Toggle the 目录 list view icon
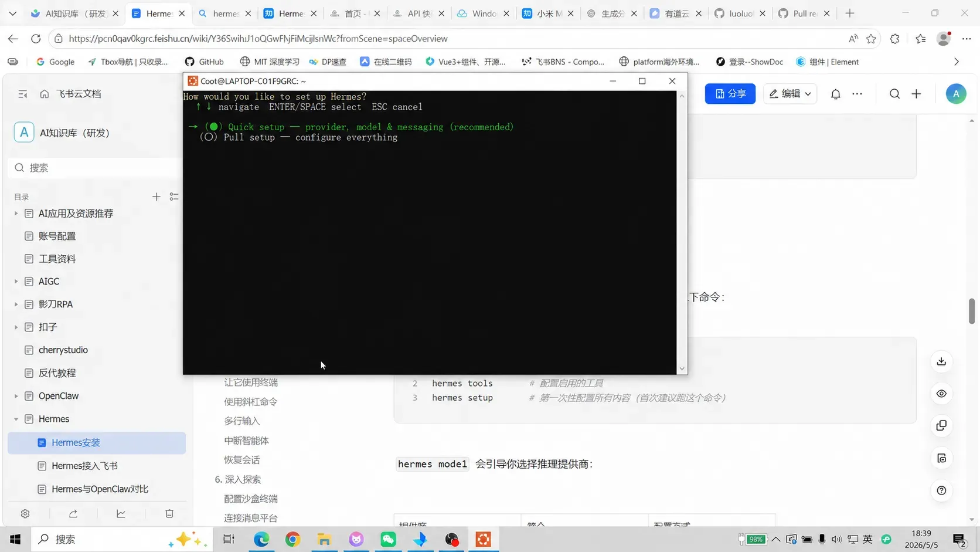 (x=174, y=197)
